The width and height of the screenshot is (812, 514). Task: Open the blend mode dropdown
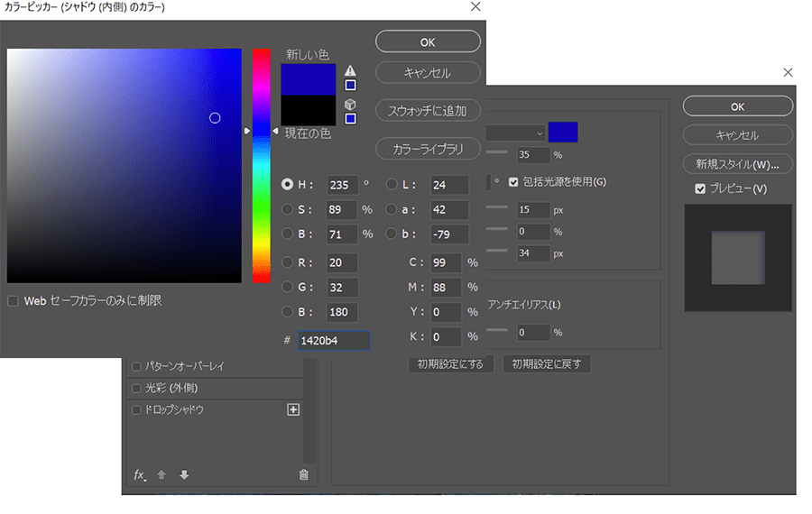(x=516, y=132)
